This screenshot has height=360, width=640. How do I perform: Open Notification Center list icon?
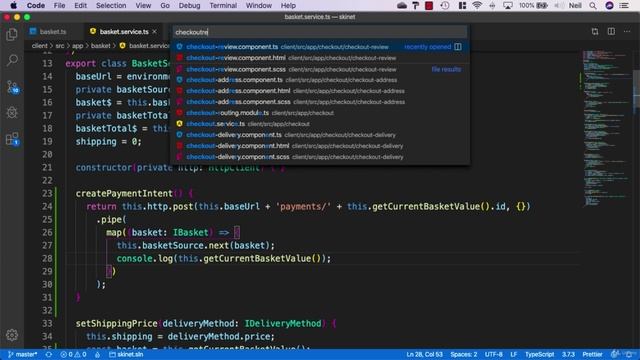[x=624, y=5]
